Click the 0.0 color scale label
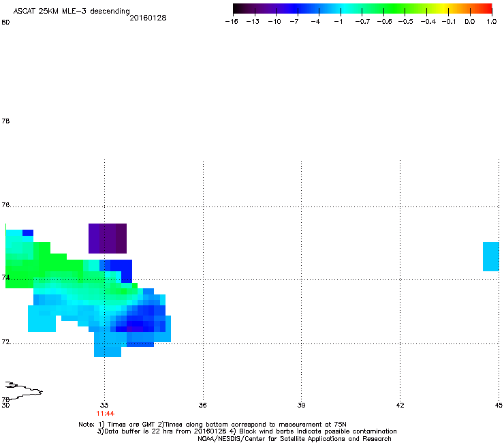The height and width of the screenshot is (443, 504). [x=470, y=22]
